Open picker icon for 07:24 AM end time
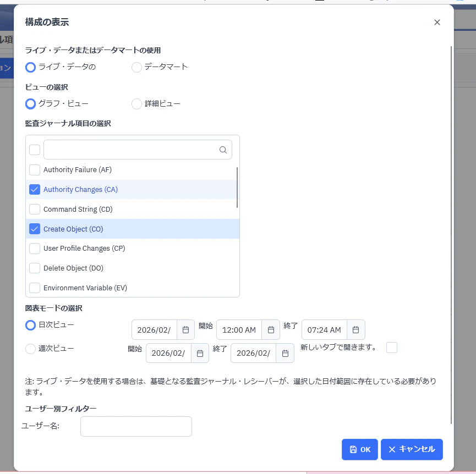Viewport: 476px width, 474px height. click(356, 330)
